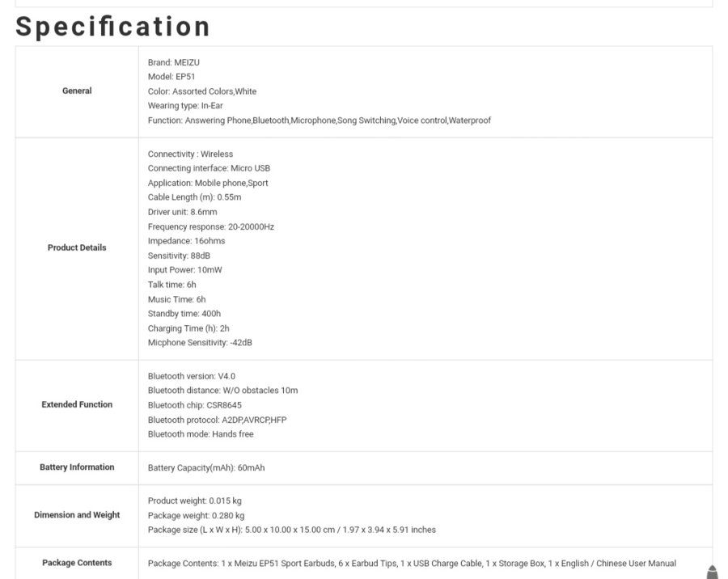This screenshot has height=579, width=728.
Task: Click the Model: EP51 text line
Action: tap(171, 77)
